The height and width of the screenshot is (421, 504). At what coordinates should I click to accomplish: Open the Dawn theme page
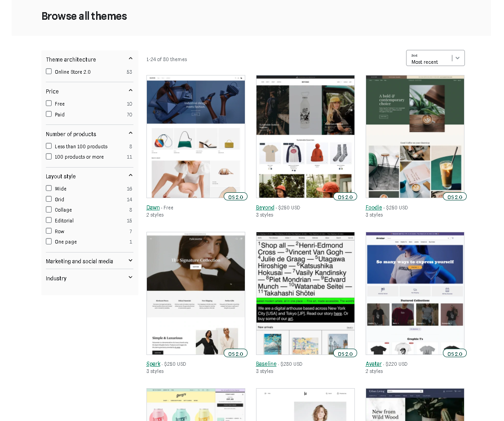(x=153, y=207)
